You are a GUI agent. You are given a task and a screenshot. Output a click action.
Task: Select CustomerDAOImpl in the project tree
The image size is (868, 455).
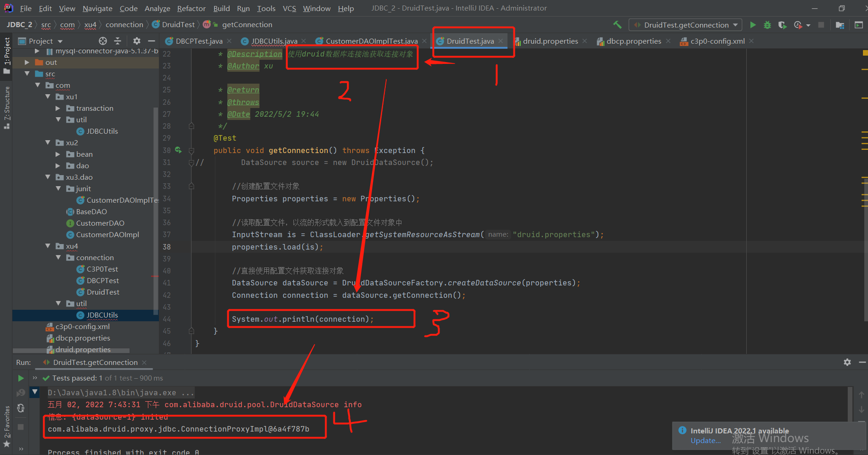107,234
